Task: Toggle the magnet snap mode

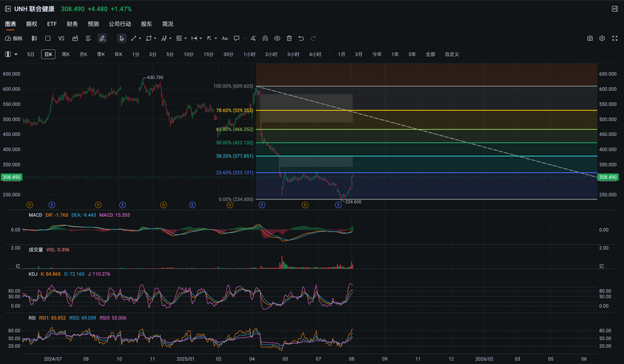Action: coord(266,38)
